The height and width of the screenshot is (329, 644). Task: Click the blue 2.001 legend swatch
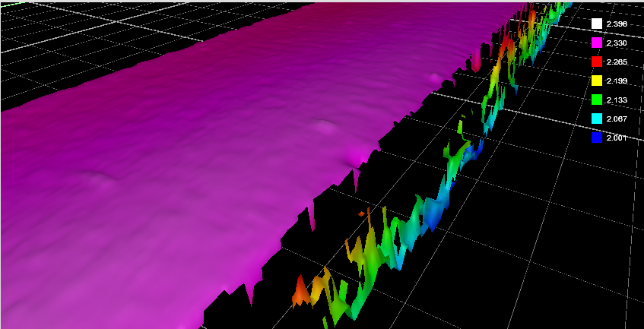coord(597,138)
